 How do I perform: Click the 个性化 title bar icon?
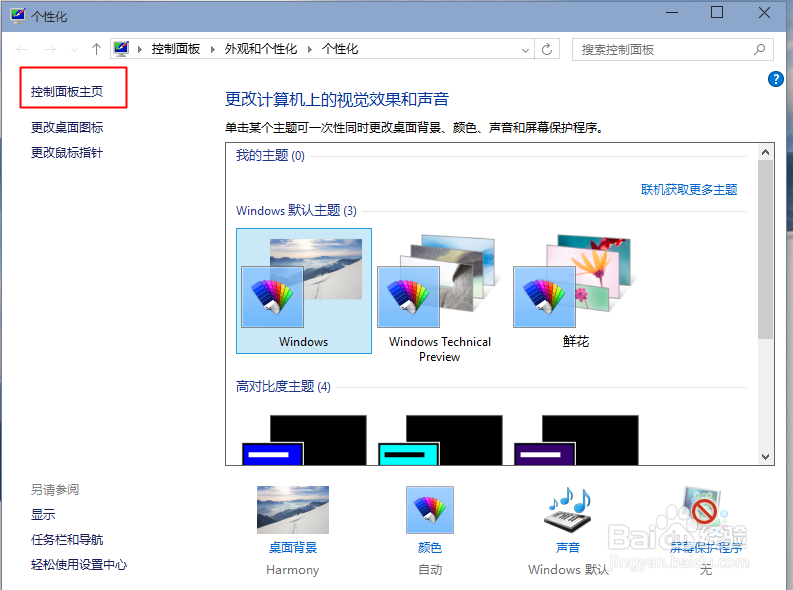coord(18,16)
